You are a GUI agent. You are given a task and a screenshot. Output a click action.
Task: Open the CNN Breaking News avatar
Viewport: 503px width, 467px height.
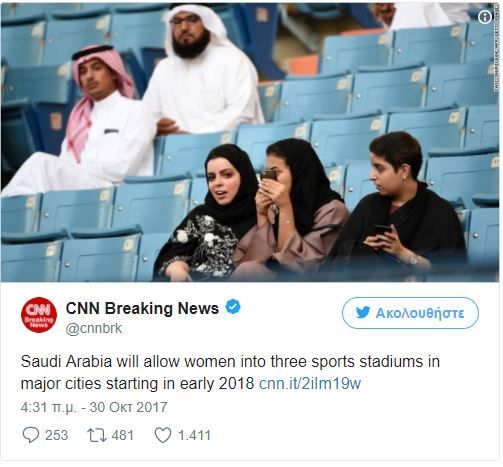[x=39, y=315]
